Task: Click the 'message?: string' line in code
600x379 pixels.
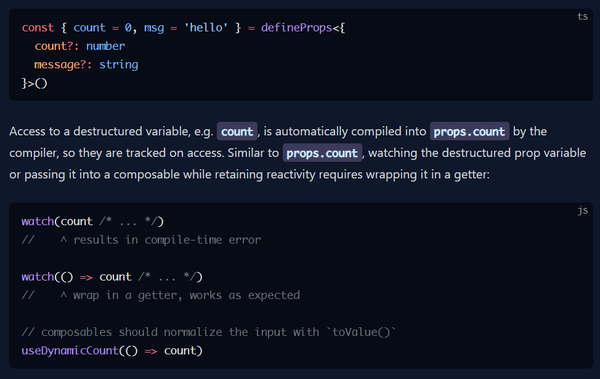Action: pyautogui.click(x=86, y=64)
